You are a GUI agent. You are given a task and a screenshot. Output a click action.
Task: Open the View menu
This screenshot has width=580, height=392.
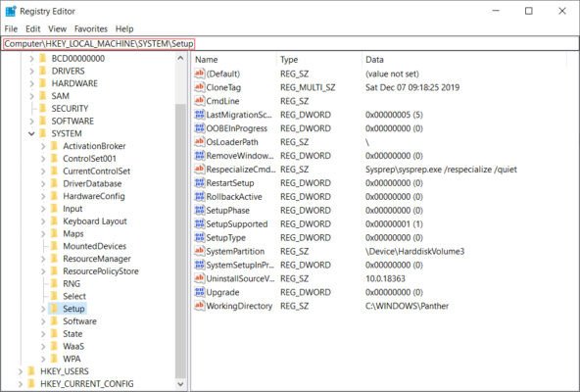[58, 28]
